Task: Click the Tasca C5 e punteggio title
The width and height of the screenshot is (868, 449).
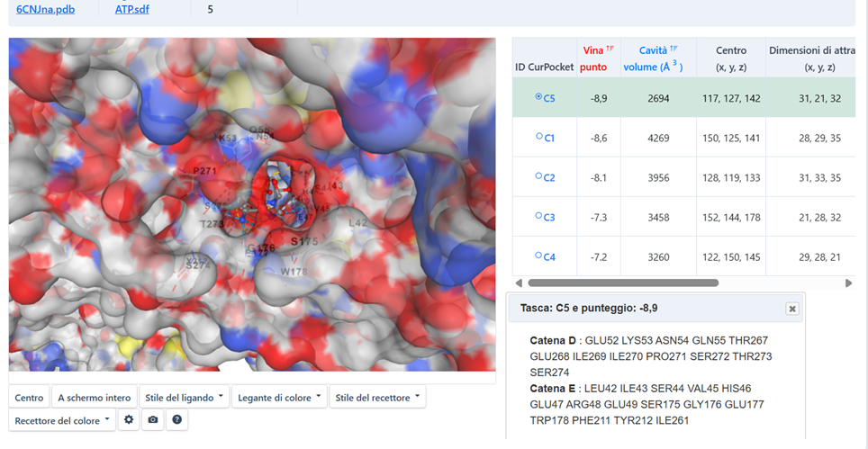Action: pos(589,308)
